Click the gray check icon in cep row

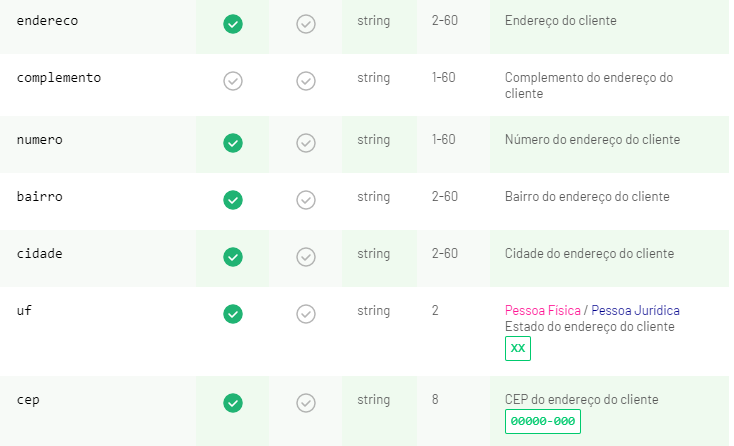click(x=306, y=403)
